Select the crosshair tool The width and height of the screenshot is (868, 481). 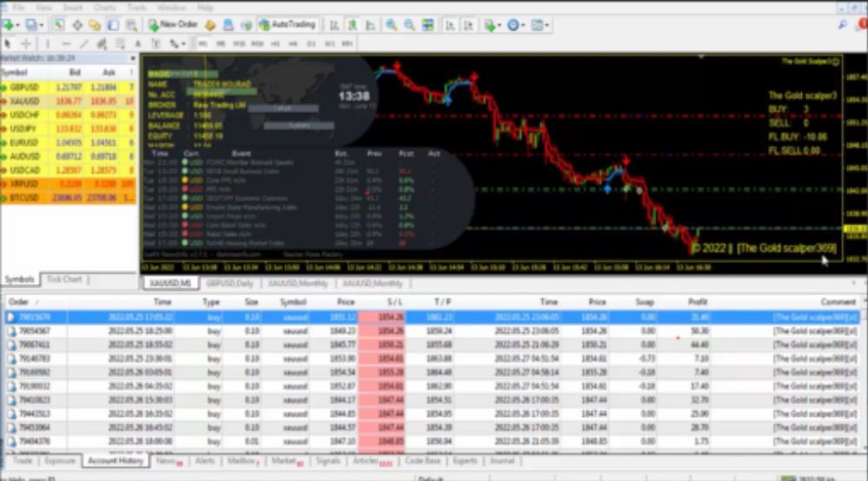point(26,43)
